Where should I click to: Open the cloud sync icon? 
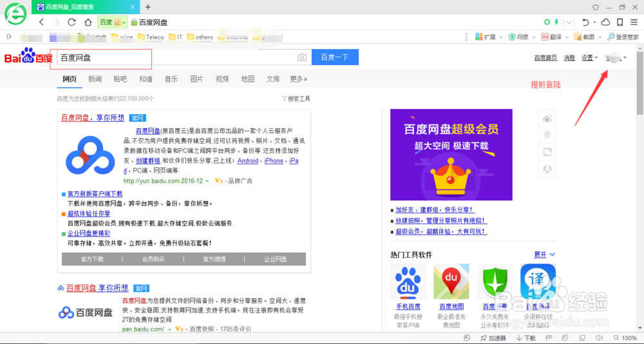coord(606,22)
